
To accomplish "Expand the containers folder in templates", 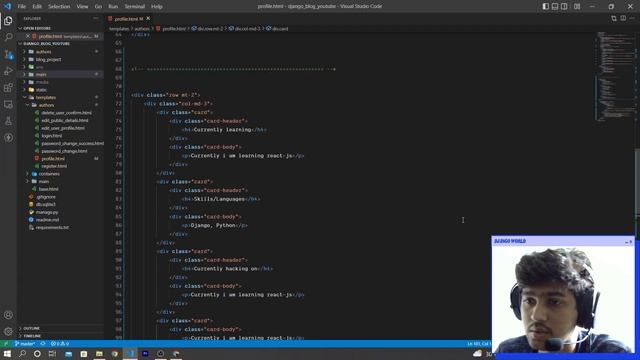I will [x=49, y=174].
